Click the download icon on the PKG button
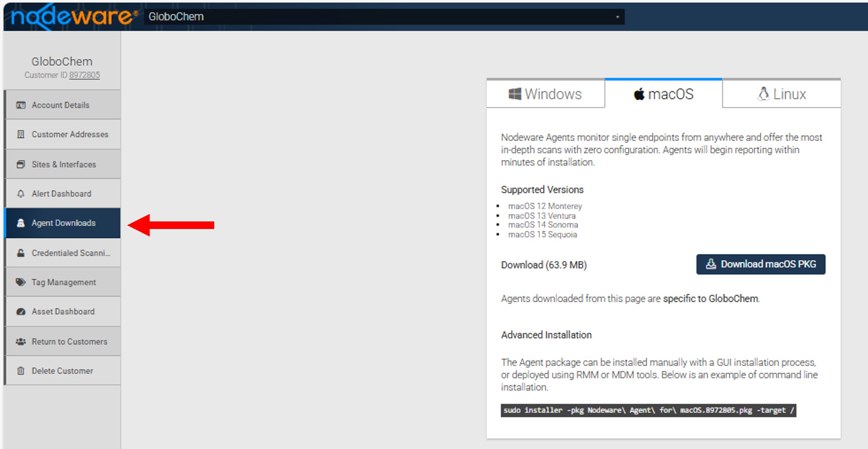 (711, 264)
